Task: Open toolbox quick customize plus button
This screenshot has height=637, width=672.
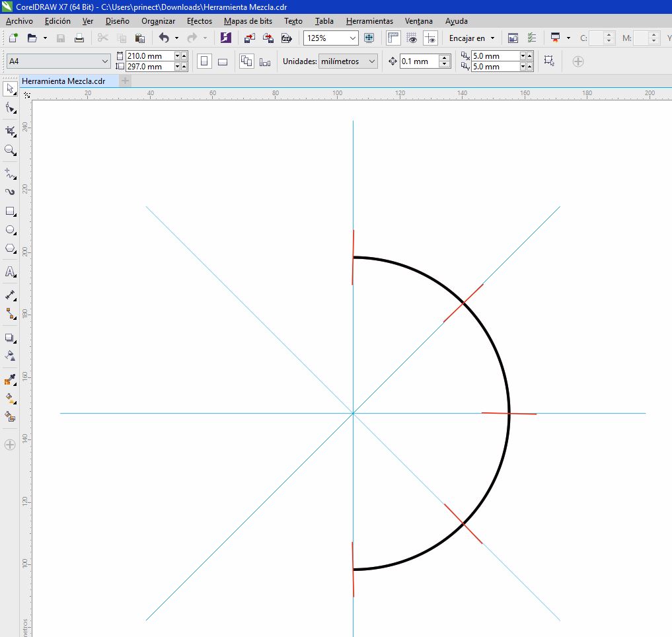Action: [10, 445]
